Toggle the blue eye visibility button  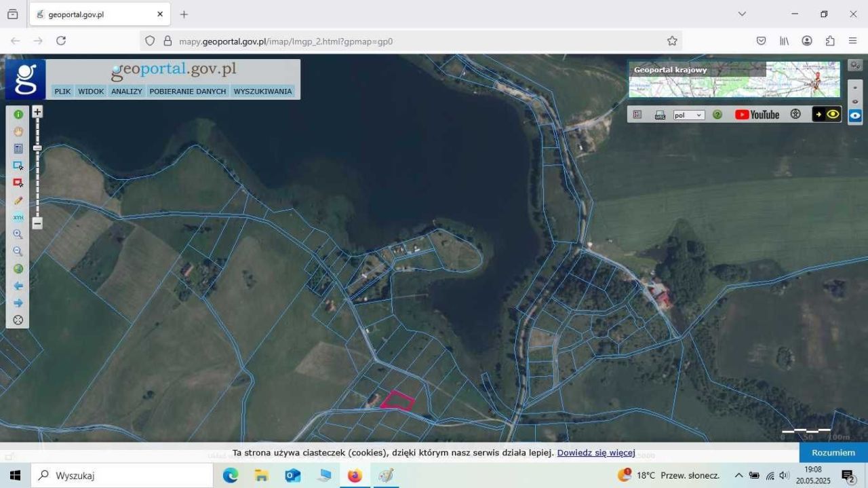click(855, 115)
